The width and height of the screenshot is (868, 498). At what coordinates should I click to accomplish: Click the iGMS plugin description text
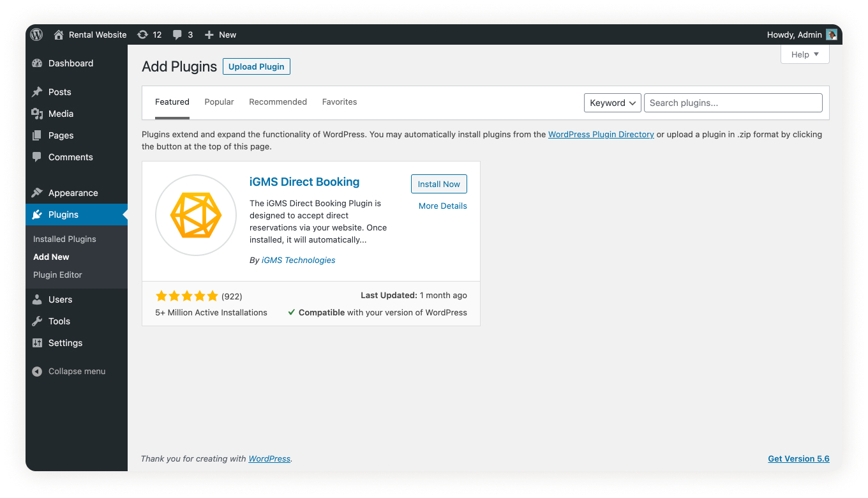pyautogui.click(x=318, y=222)
